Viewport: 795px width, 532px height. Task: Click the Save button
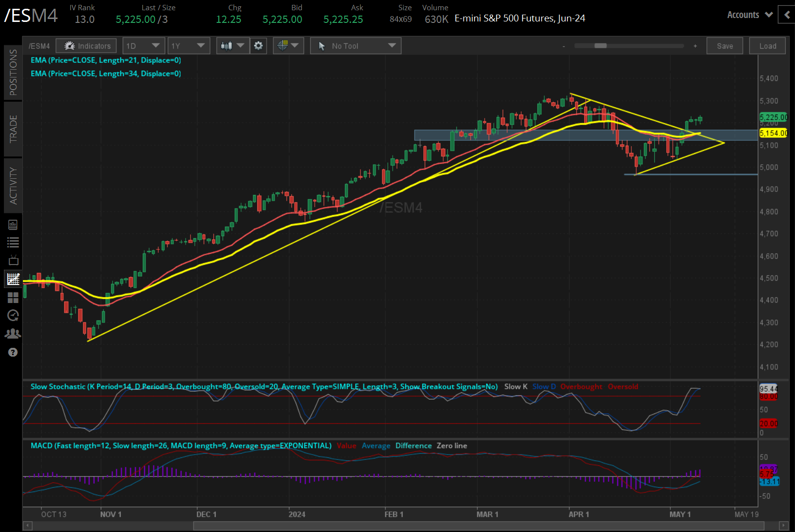click(x=724, y=45)
